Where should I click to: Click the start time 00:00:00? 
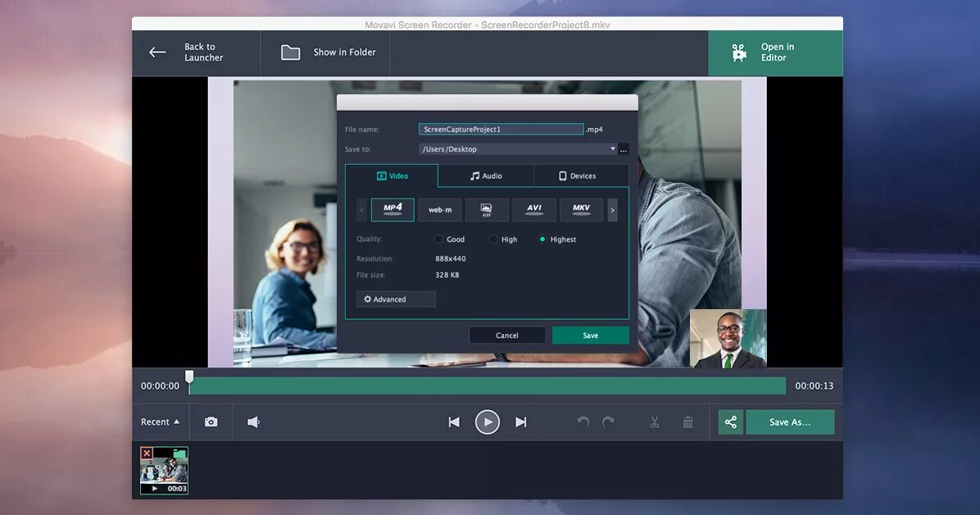coord(160,385)
